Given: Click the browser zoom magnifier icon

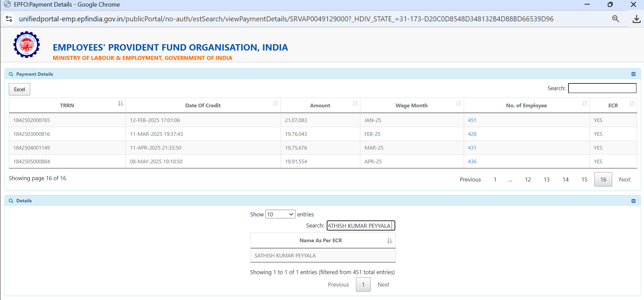Looking at the screenshot, I should [x=615, y=19].
